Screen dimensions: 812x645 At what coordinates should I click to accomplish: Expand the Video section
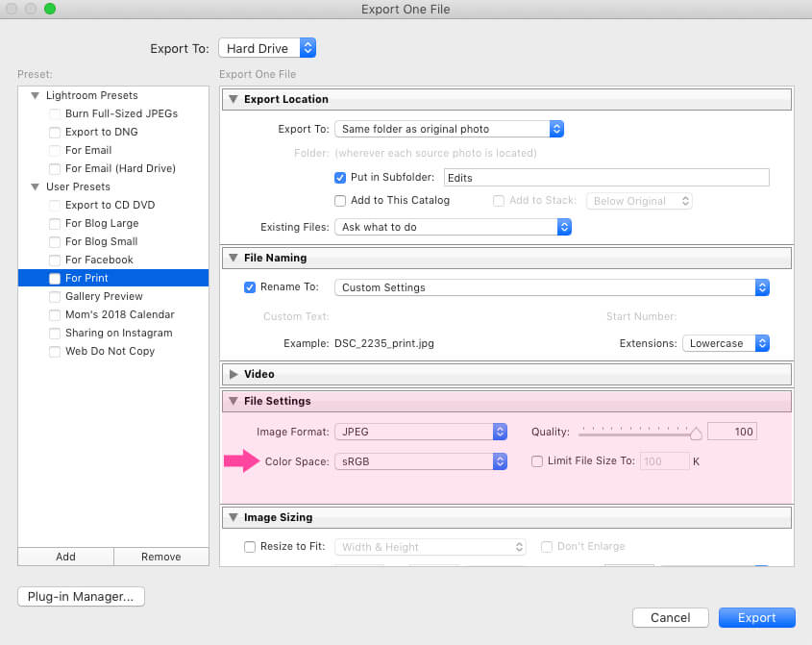click(234, 374)
